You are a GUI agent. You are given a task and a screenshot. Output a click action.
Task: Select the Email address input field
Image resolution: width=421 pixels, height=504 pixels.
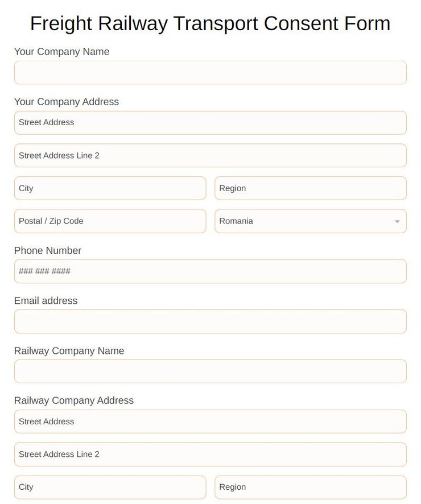[210, 321]
